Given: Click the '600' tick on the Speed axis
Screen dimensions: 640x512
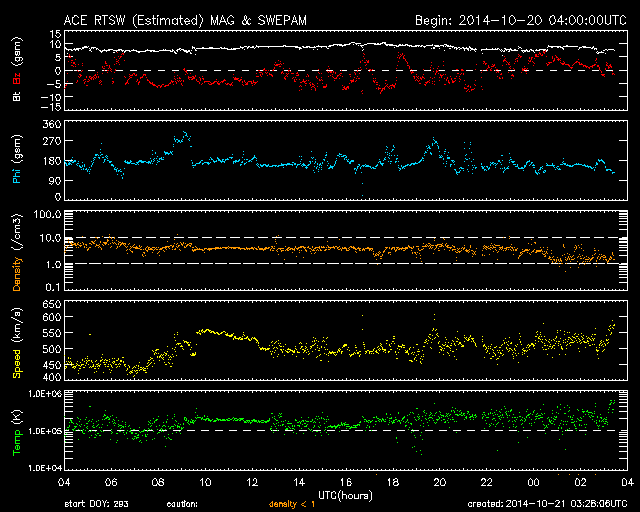Looking at the screenshot, I should [x=52, y=317].
